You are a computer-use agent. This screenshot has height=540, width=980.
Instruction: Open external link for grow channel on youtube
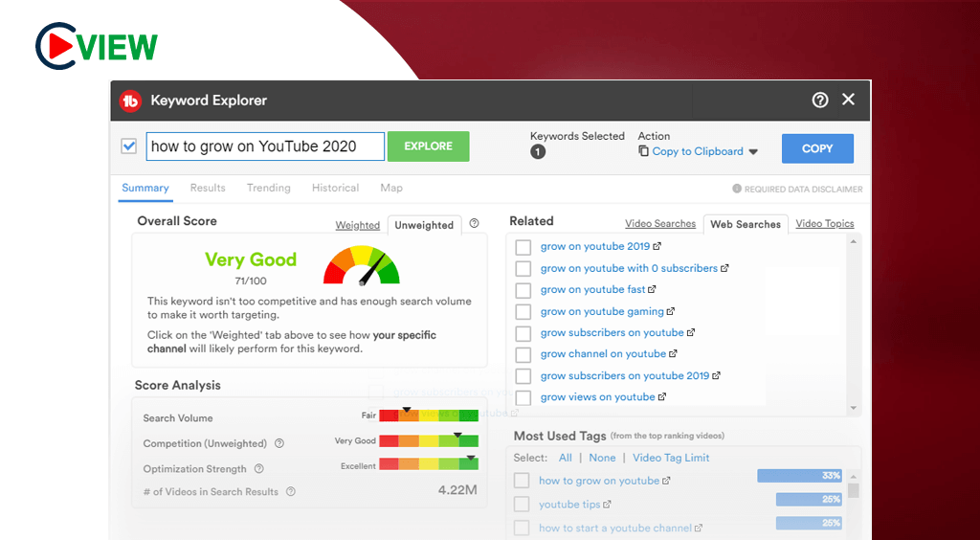click(673, 353)
